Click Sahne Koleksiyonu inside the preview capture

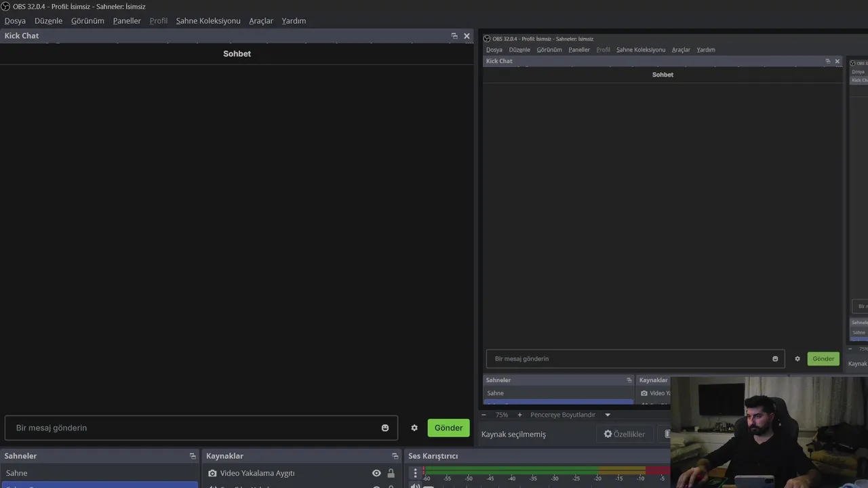(641, 49)
